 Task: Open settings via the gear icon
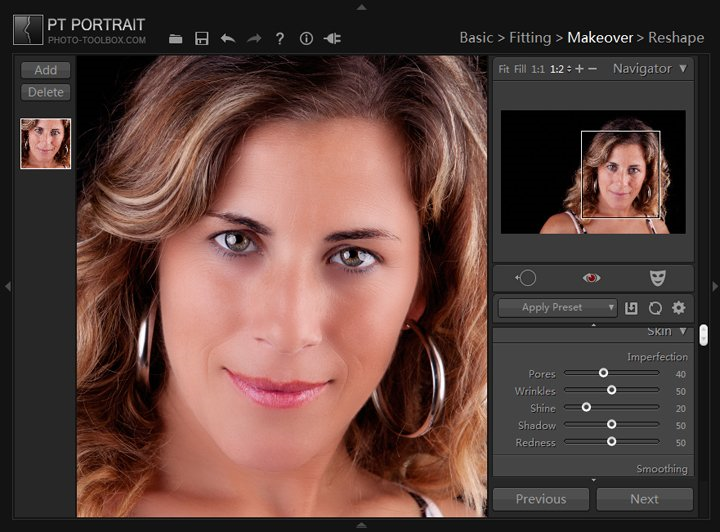[679, 308]
